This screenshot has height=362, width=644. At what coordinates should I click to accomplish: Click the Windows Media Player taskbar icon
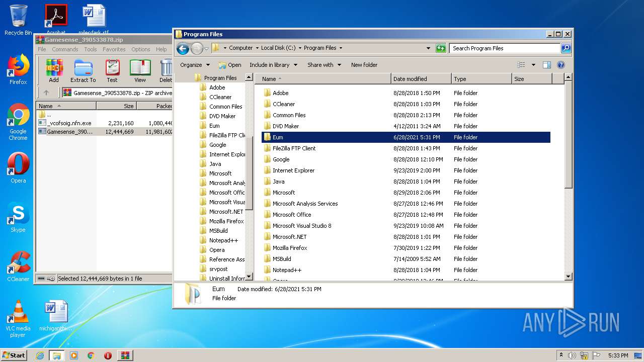click(x=74, y=355)
